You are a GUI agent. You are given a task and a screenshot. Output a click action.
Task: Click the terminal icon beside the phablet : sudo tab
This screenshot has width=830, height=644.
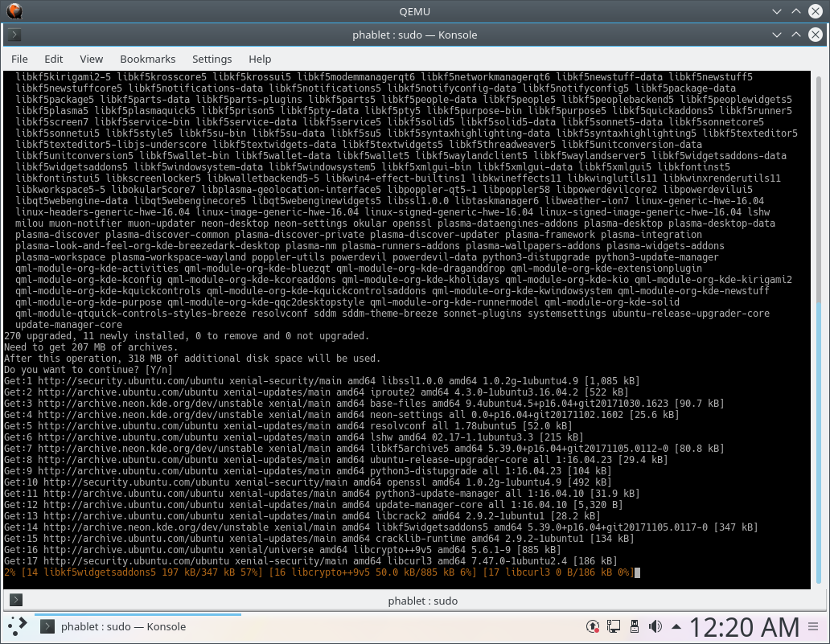pos(15,600)
